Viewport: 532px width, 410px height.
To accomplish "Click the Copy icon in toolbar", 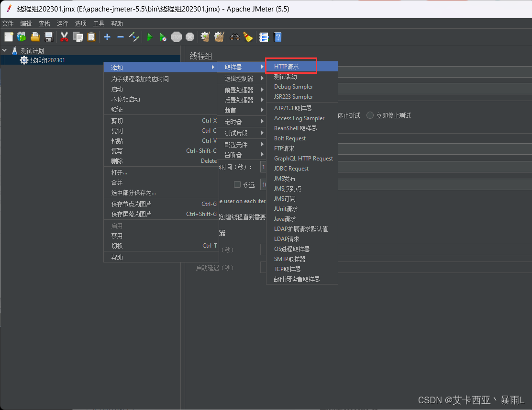I will coord(78,37).
